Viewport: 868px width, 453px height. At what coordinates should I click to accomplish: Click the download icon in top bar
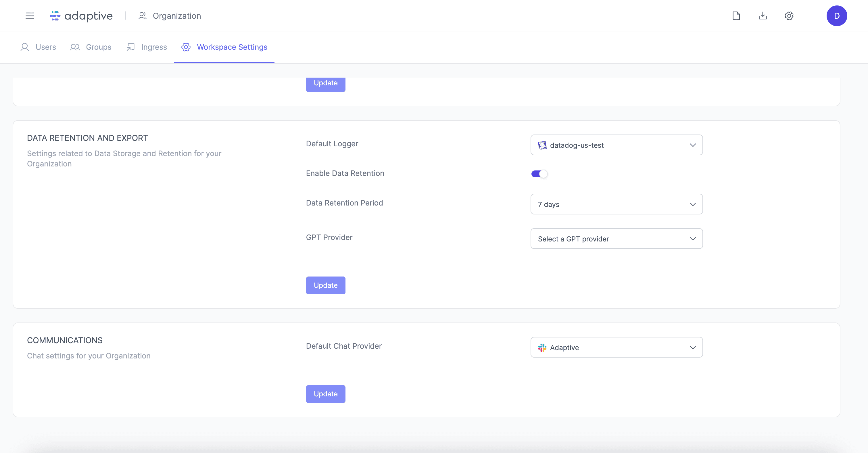click(763, 16)
